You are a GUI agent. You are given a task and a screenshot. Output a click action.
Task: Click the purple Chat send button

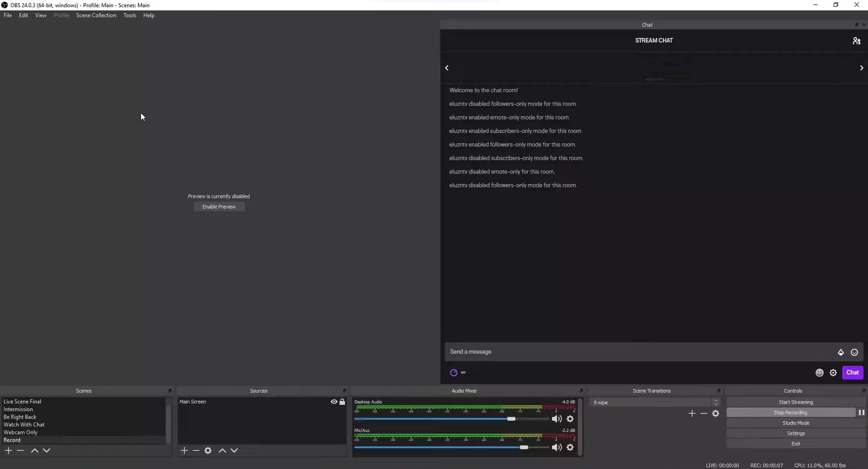852,373
